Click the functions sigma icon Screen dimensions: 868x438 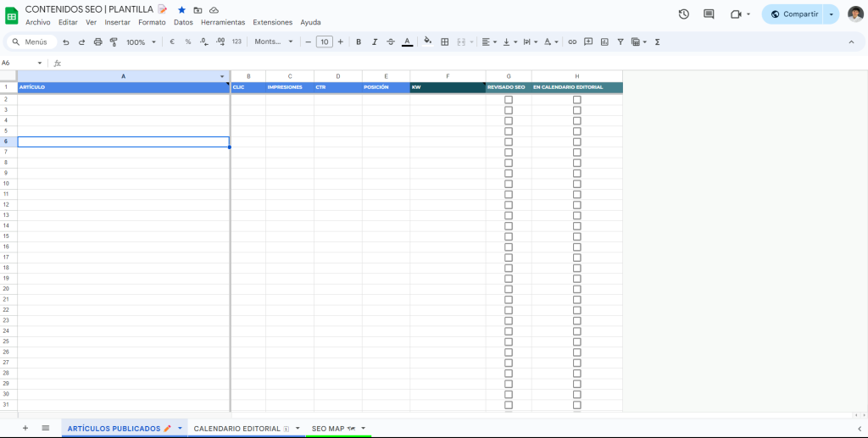click(x=658, y=42)
